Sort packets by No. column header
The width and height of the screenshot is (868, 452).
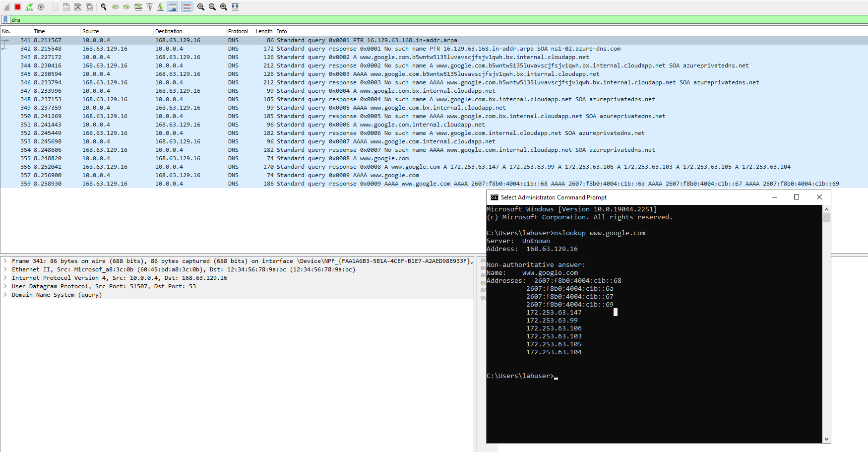16,31
